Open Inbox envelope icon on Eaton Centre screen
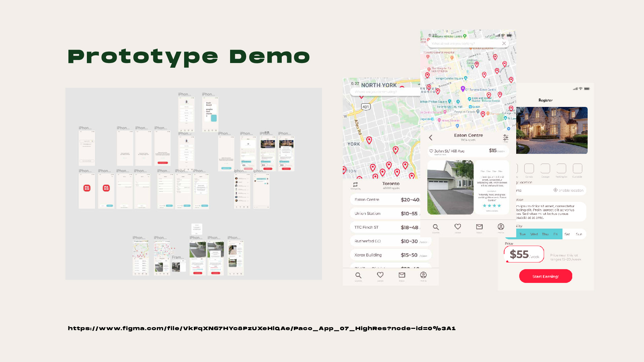This screenshot has height=362, width=644. point(479,227)
